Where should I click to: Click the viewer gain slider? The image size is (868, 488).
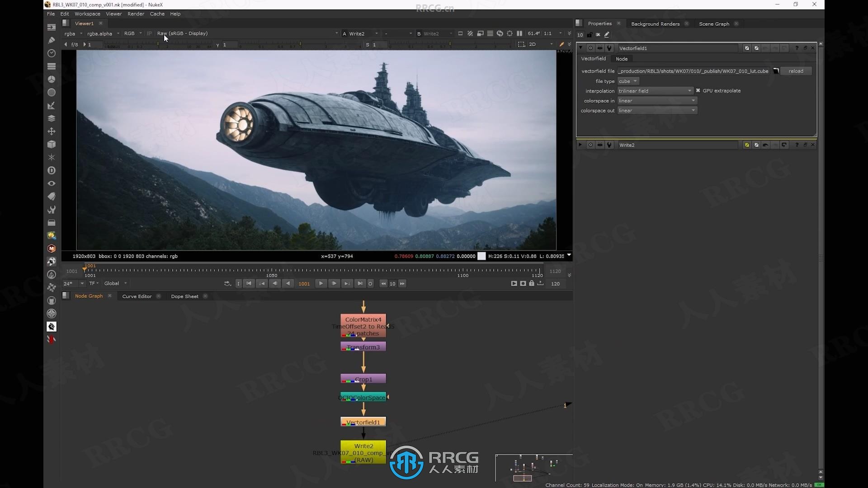tap(158, 45)
